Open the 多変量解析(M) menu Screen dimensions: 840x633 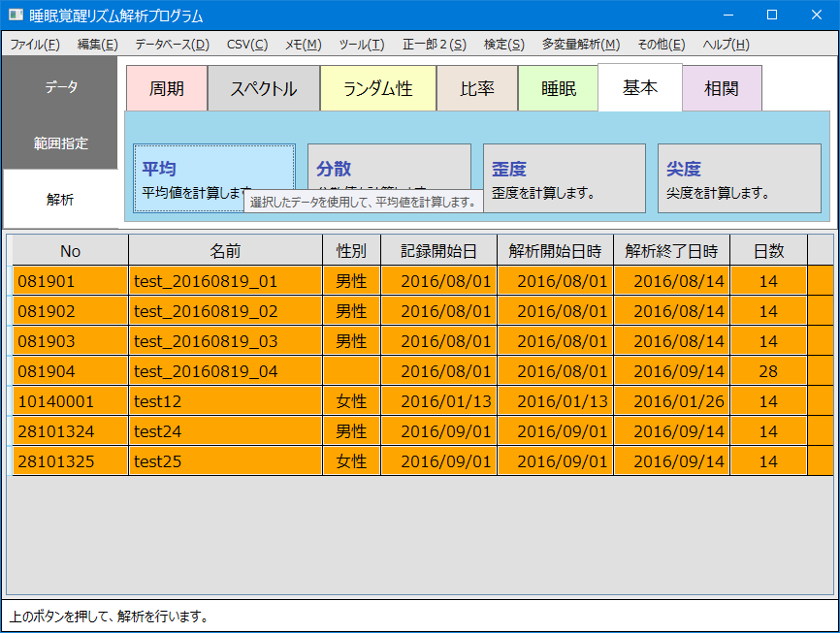[581, 45]
